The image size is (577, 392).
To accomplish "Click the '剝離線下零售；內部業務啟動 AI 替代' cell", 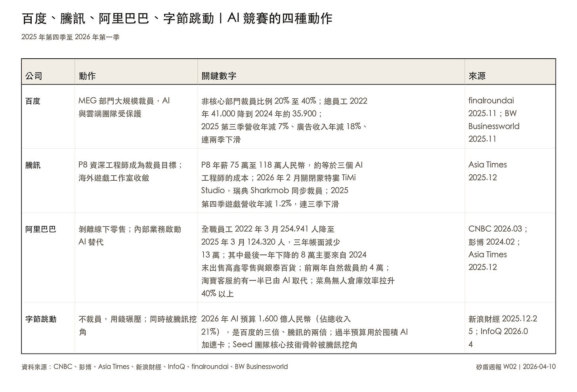I will coord(136,258).
